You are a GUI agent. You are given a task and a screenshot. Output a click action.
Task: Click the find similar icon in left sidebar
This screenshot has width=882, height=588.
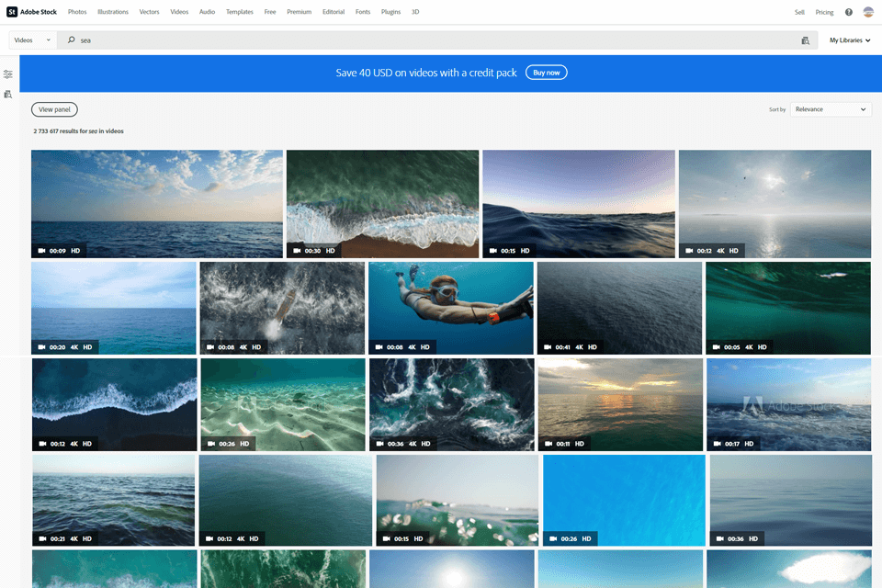click(8, 94)
